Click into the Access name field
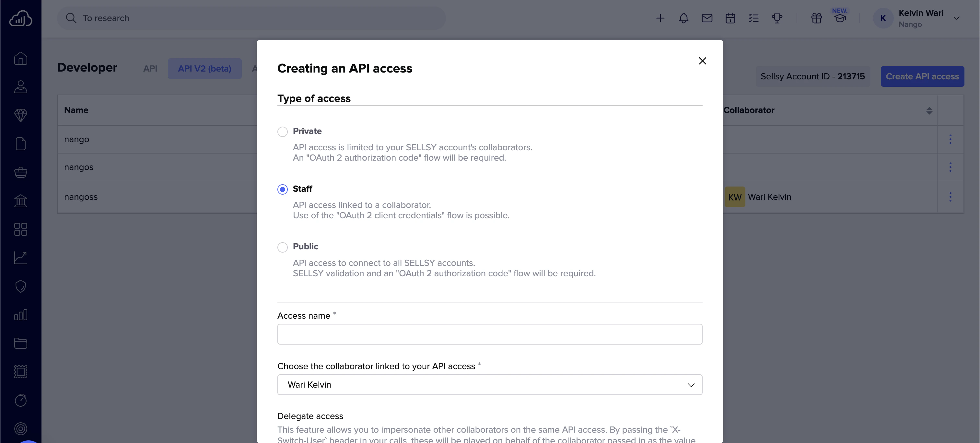980x443 pixels. (489, 334)
